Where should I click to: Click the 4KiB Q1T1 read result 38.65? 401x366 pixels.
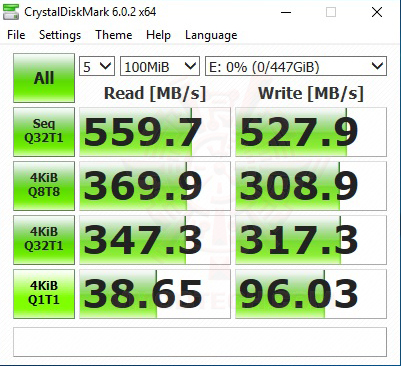point(155,294)
